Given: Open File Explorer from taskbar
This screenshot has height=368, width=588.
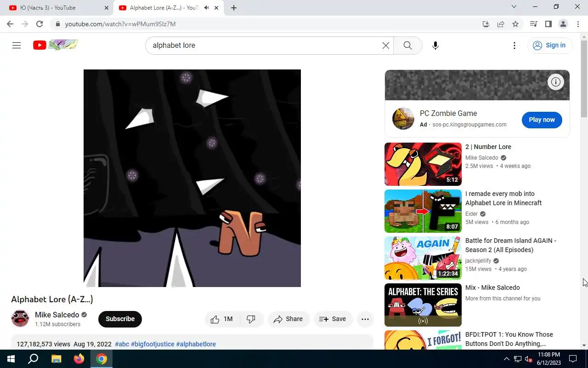Looking at the screenshot, I should 56,359.
